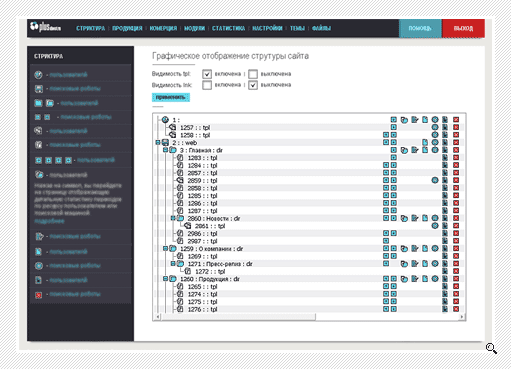511x369 pixels.
Task: Delete row 1276 with red X
Action: [456, 309]
